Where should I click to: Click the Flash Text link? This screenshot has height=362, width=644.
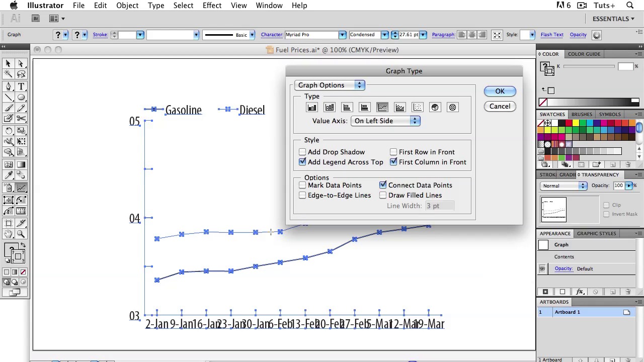[x=552, y=35]
